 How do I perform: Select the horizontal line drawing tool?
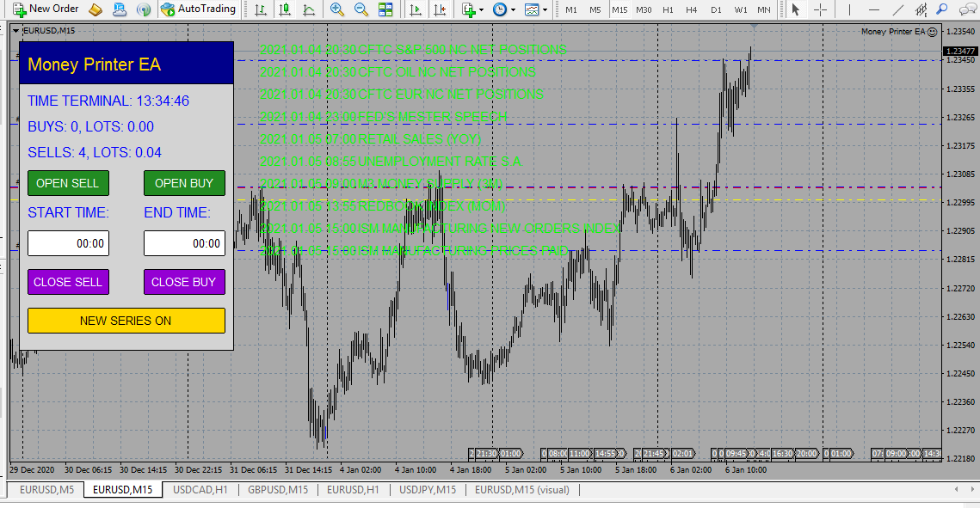[874, 9]
